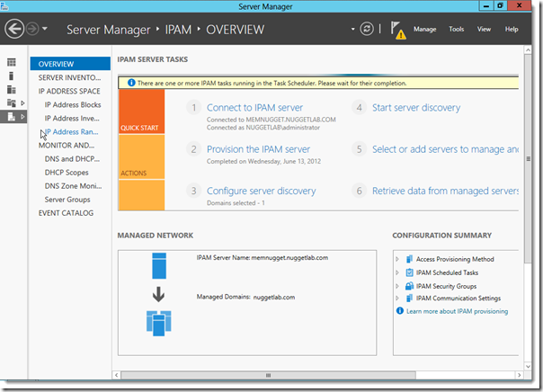Click horizontal scrollbar left arrow
The image size is (543, 392).
tap(116, 375)
